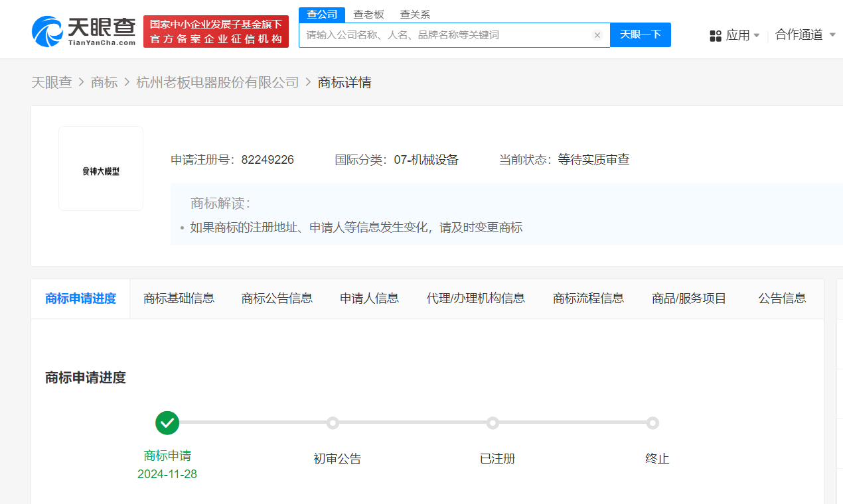The width and height of the screenshot is (843, 504).
Task: Open the 商标基础信息 tab
Action: (179, 298)
